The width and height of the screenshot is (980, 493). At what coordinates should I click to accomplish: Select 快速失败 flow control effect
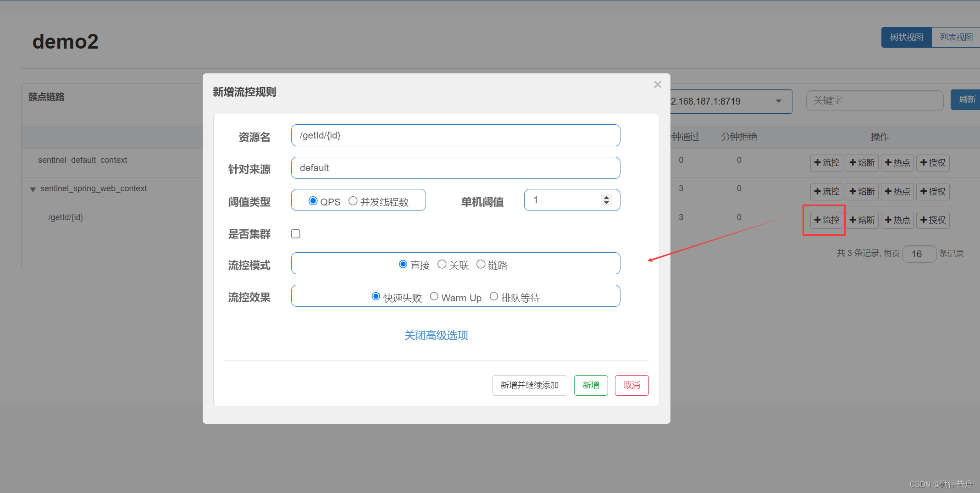[376, 297]
